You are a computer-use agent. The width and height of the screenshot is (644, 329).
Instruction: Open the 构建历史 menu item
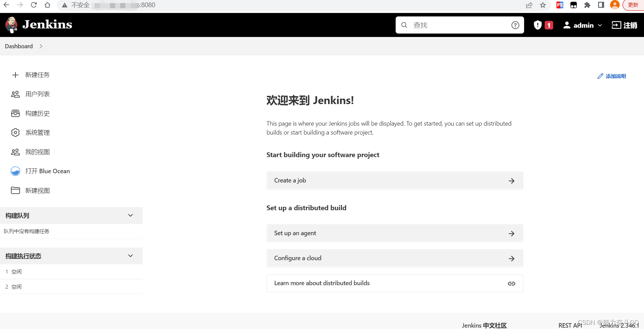37,113
